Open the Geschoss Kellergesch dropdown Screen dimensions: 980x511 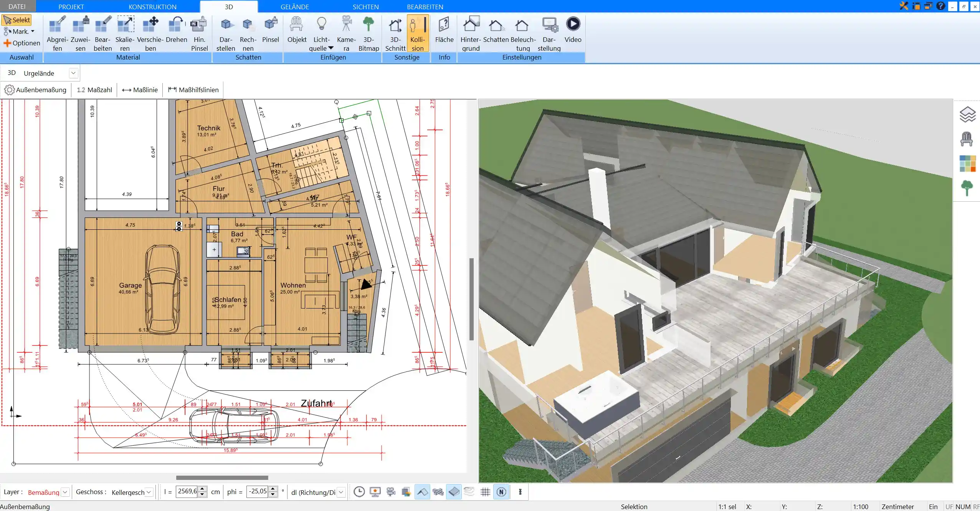tap(149, 492)
